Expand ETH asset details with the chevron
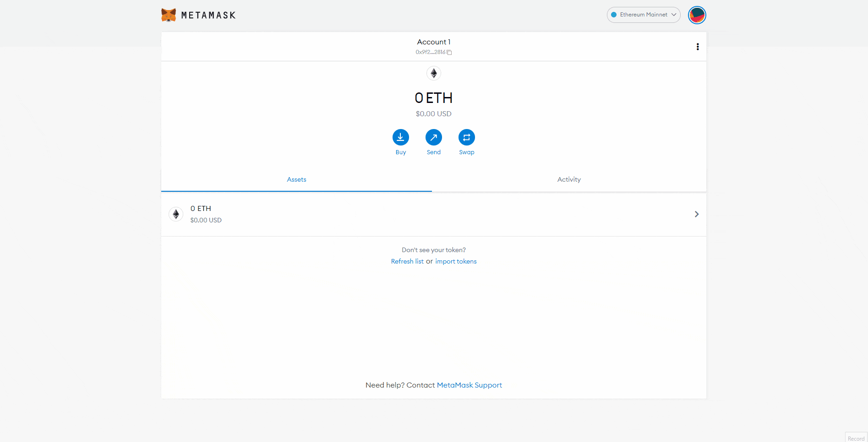The height and width of the screenshot is (442, 868). pos(697,214)
